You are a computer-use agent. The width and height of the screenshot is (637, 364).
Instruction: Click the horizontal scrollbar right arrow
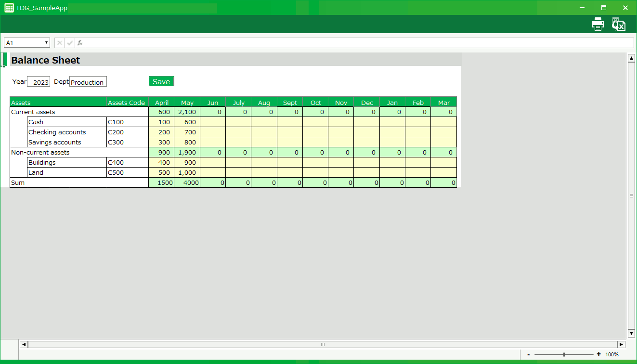[621, 344]
